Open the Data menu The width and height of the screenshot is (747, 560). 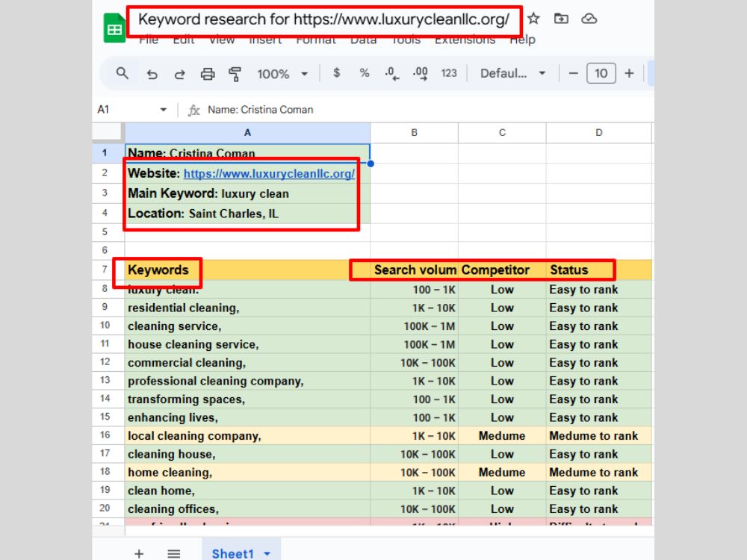[364, 40]
